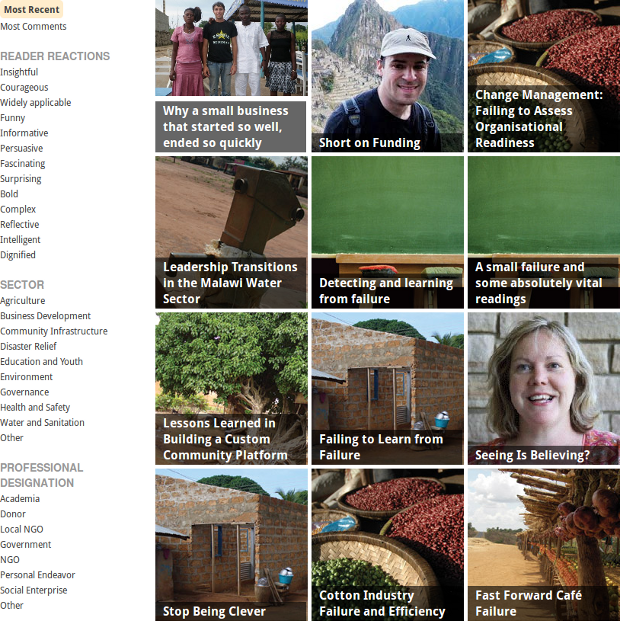
Task: Open the Stop Being Clever story
Action: click(231, 545)
